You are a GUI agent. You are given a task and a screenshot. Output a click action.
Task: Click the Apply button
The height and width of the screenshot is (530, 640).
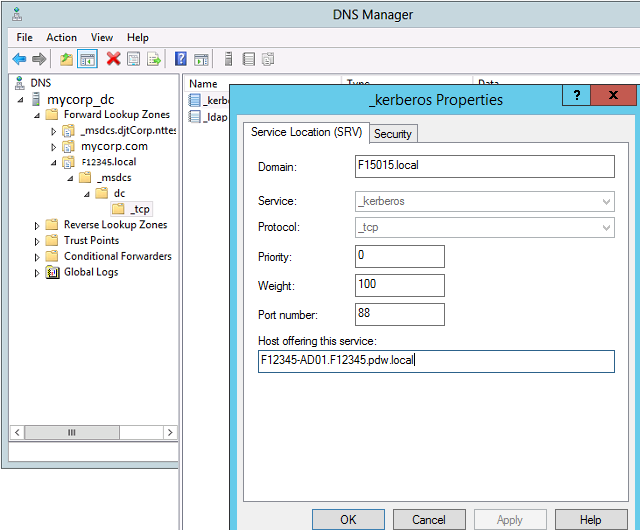(x=510, y=519)
